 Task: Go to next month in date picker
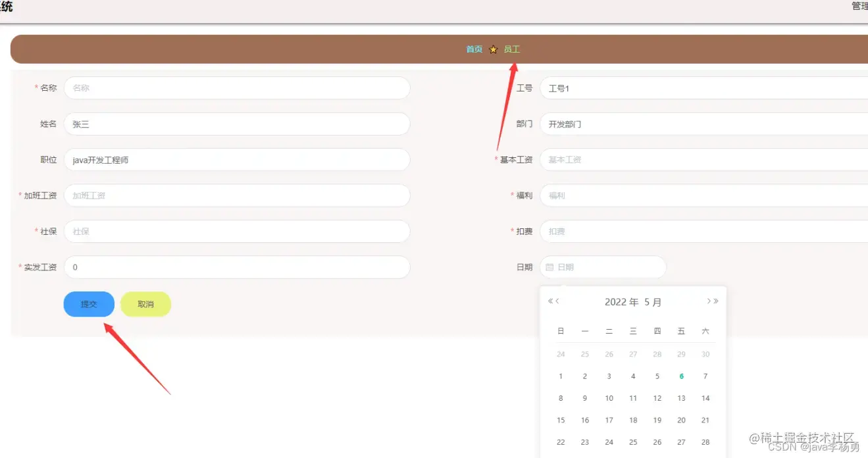pyautogui.click(x=709, y=301)
